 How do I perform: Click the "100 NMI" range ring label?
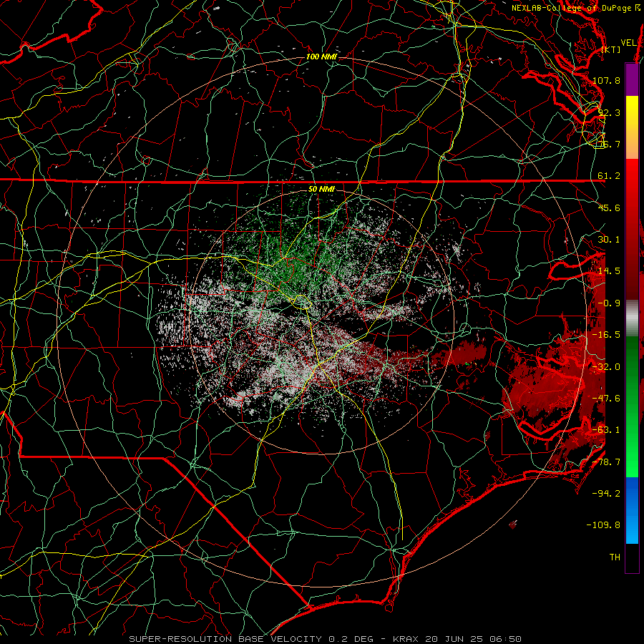pos(321,57)
